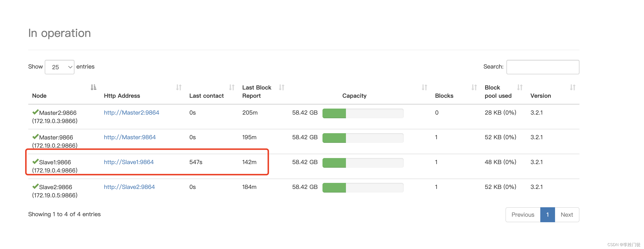Screen dimensions: 644x249
Task: Open http://Master2:9864 link
Action: coord(132,112)
